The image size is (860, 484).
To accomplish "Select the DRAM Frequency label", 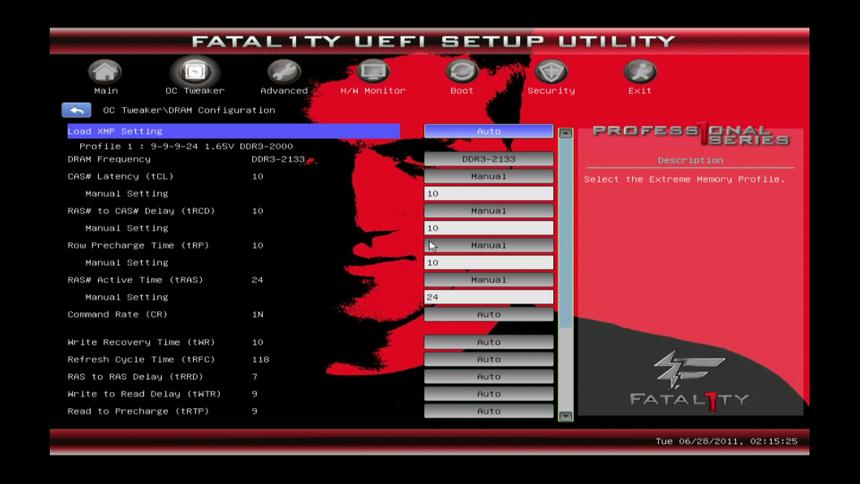I will [x=109, y=159].
